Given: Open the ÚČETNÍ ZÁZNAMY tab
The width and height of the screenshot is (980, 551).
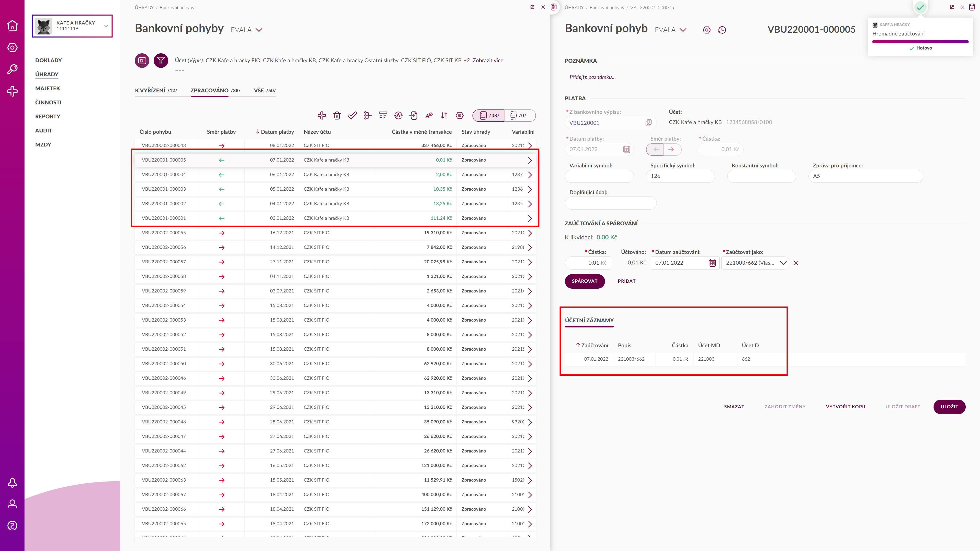Looking at the screenshot, I should pyautogui.click(x=589, y=320).
